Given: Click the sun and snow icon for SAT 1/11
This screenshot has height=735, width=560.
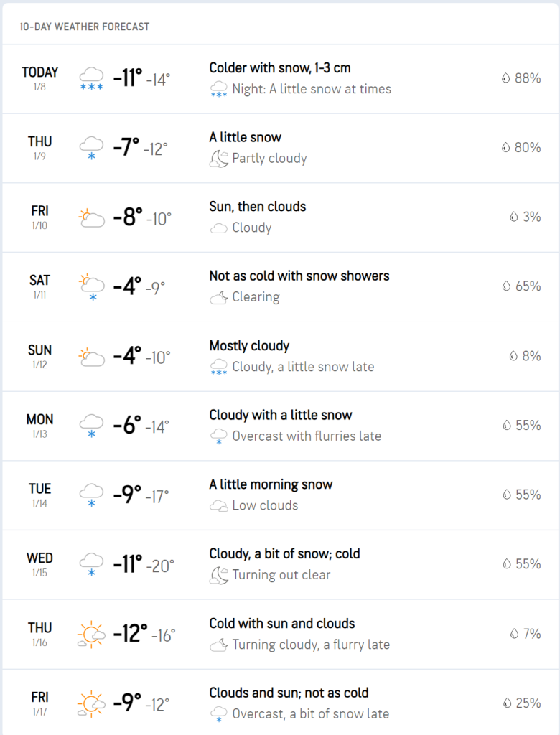Looking at the screenshot, I should coord(91,287).
